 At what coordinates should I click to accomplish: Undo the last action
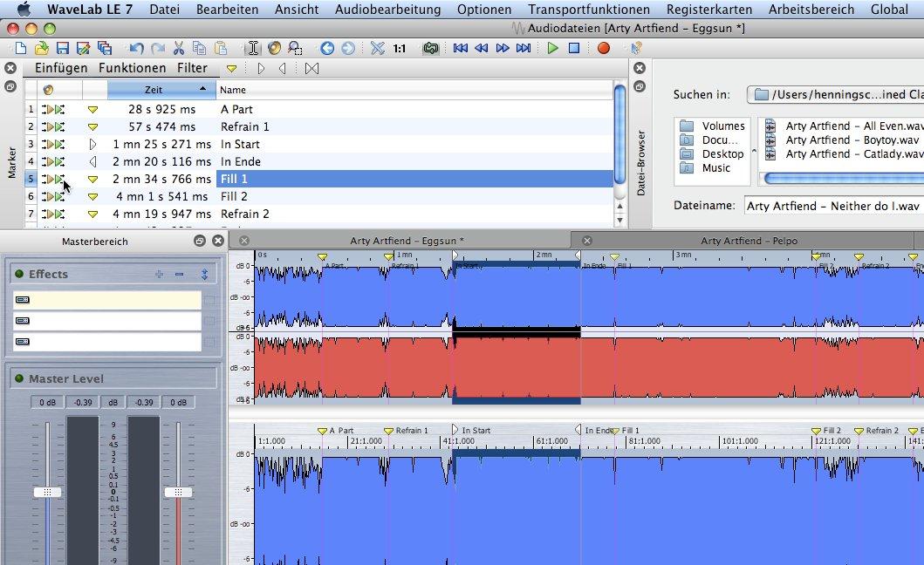pos(137,48)
